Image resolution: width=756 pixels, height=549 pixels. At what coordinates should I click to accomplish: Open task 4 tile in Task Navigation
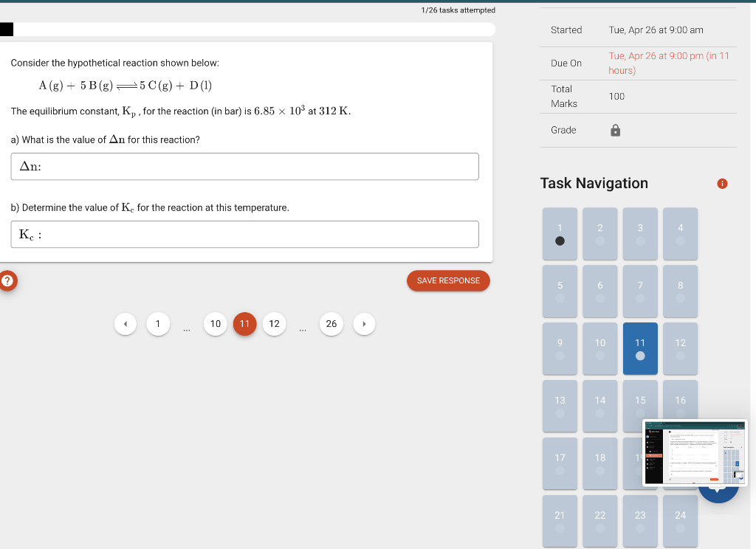tap(680, 234)
